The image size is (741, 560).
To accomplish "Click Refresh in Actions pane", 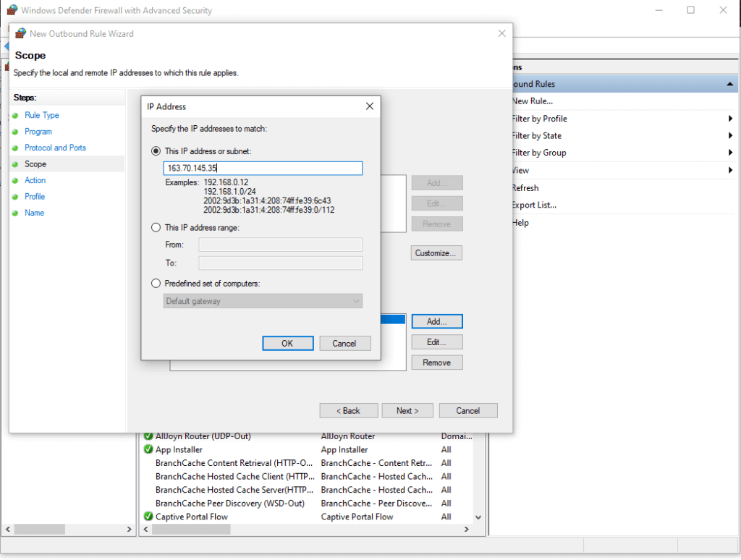I will [525, 187].
